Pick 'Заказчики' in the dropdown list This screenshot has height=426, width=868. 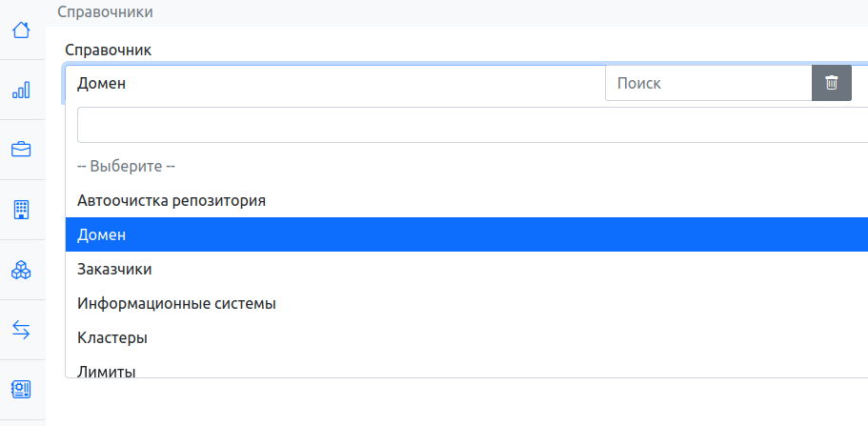click(x=114, y=270)
